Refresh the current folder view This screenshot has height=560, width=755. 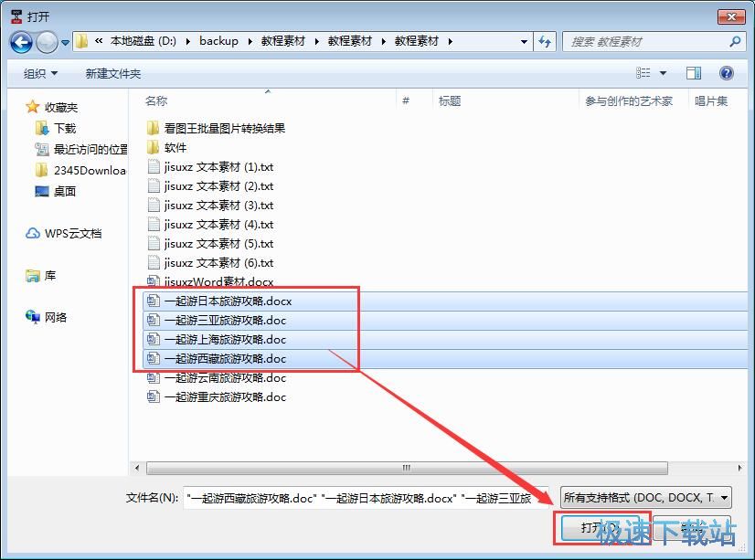(546, 41)
